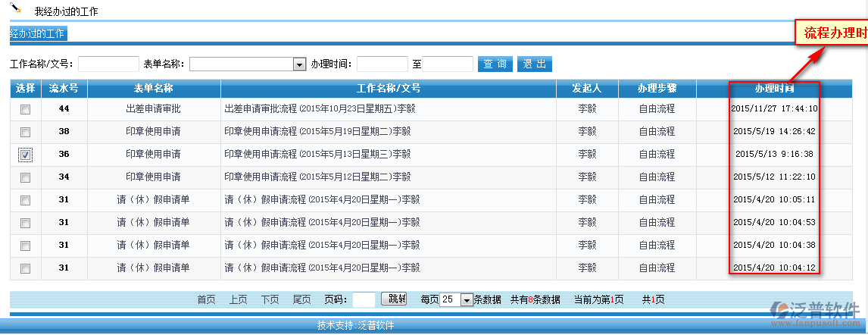Select the 经办过的工作 tab
868x335 pixels.
[37, 33]
